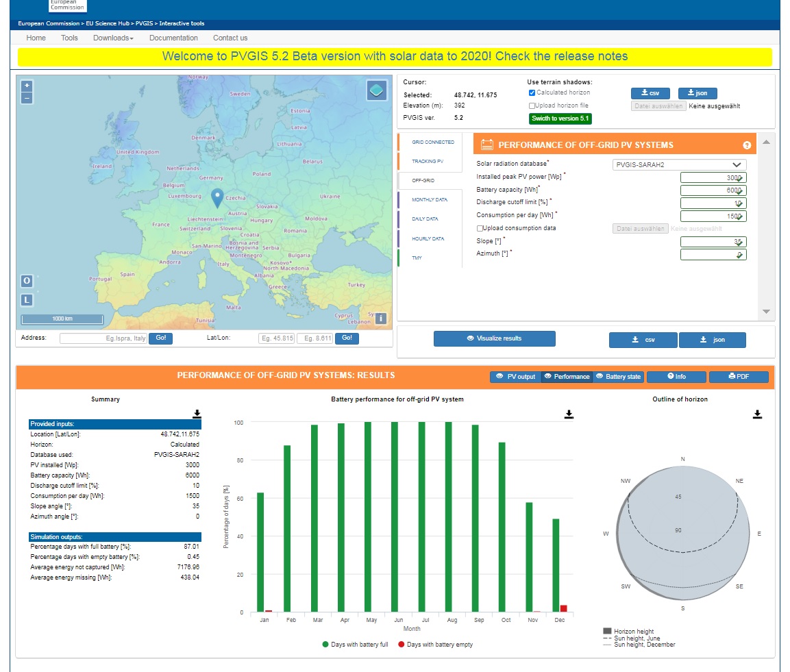Viewport: 790px width, 672px height.
Task: Focus the latitude input field
Action: (x=277, y=338)
